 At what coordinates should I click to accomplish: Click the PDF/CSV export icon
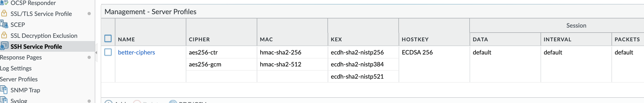173,102
